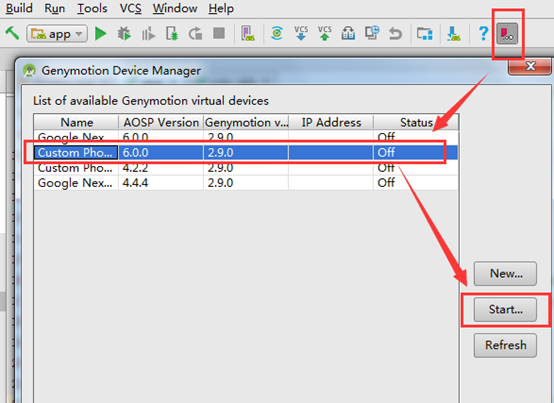554x403 pixels.
Task: Select the Custom Phone 4.2.2 device row
Action: pyautogui.click(x=246, y=168)
